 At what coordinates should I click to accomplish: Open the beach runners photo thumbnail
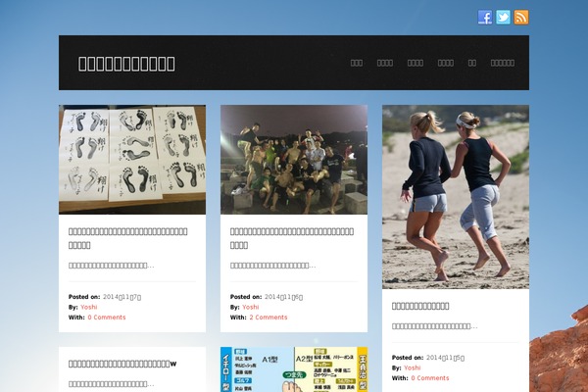456,197
